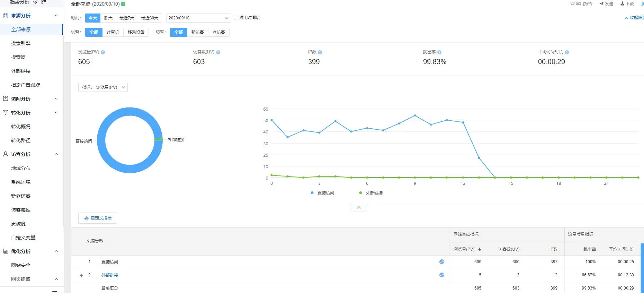This screenshot has height=293, width=644.
Task: Select the 最近7天 time tab
Action: point(127,18)
